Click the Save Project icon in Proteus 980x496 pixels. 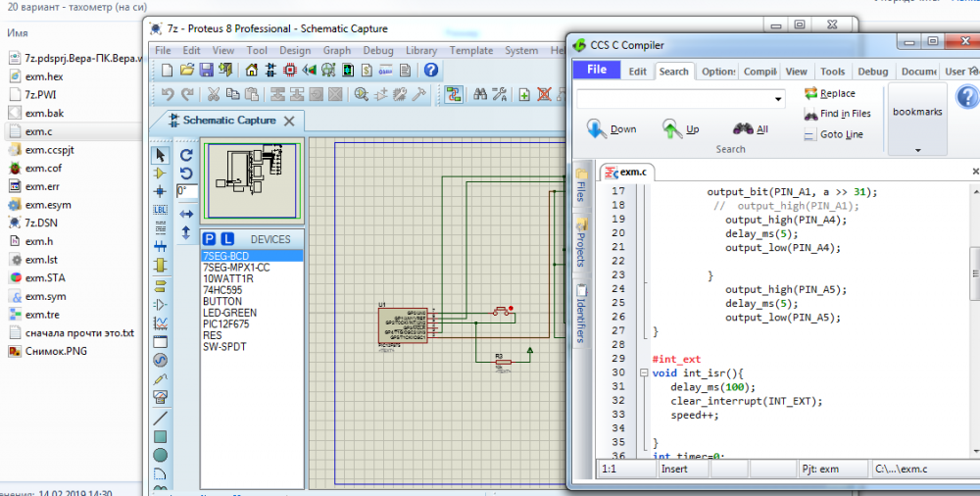(x=207, y=71)
